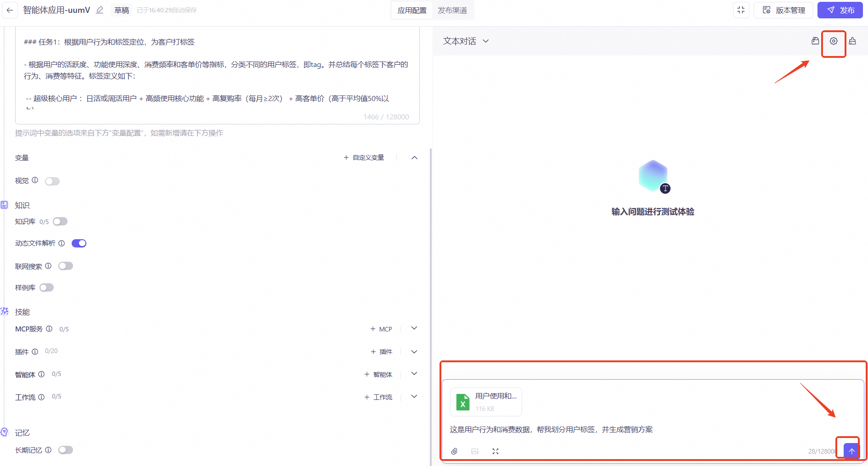868x466 pixels.
Task: Enable the 长期记忆 toggle
Action: [x=66, y=450]
